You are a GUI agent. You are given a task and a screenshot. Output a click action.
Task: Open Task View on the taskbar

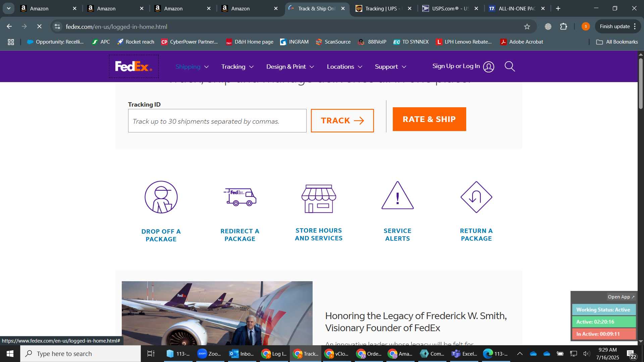pyautogui.click(x=151, y=354)
